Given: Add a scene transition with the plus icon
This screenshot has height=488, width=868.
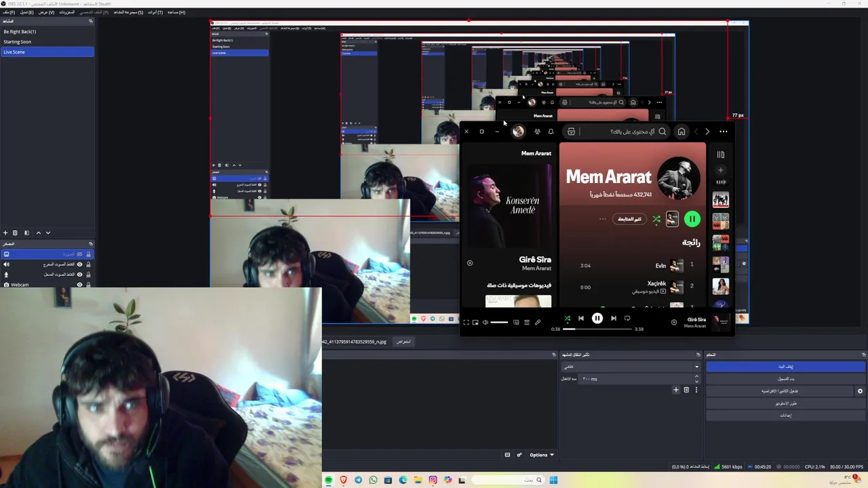Looking at the screenshot, I should [x=675, y=390].
